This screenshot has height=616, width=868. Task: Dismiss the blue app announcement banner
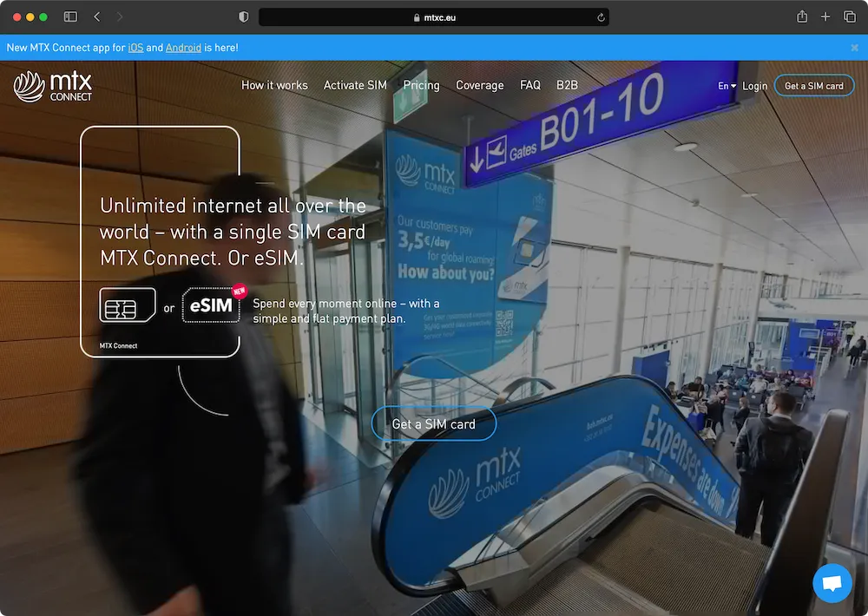(x=854, y=48)
